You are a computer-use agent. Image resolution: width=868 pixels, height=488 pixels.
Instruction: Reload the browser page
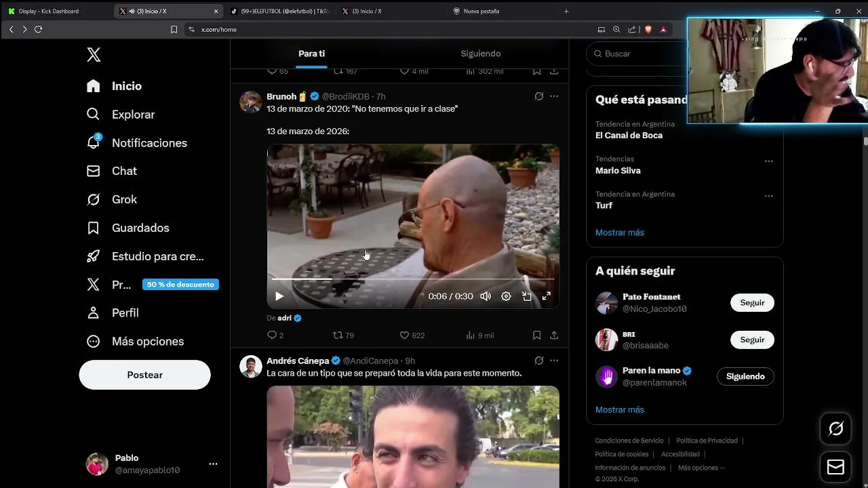(38, 29)
